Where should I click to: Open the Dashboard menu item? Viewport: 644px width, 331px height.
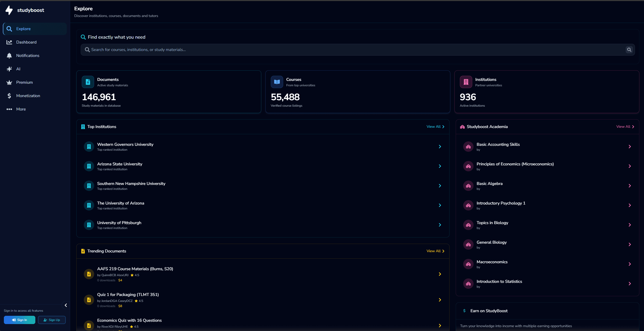[x=26, y=42]
